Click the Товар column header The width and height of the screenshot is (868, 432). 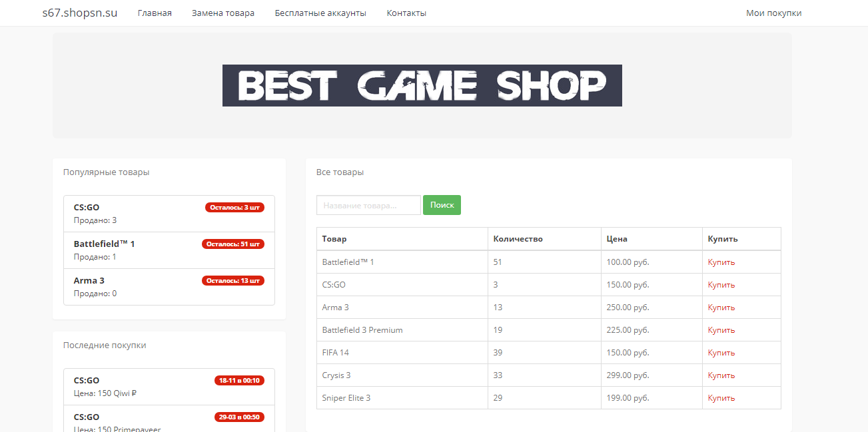click(402, 239)
